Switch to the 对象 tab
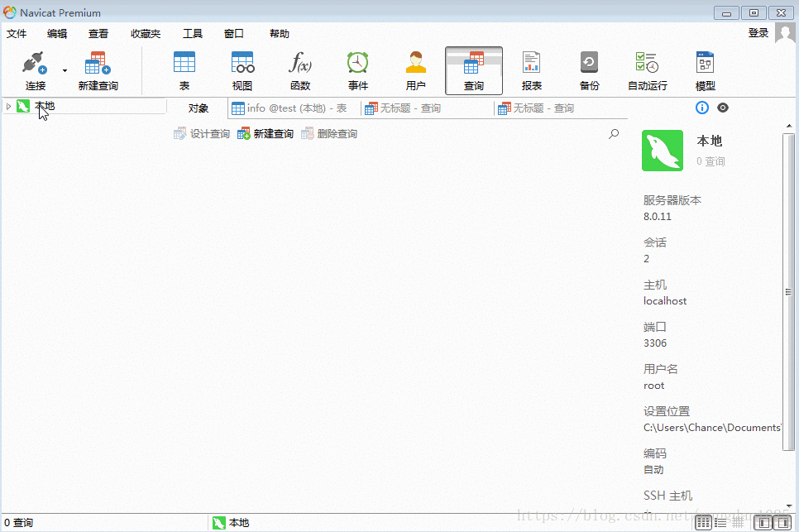The image size is (799, 532). [198, 108]
